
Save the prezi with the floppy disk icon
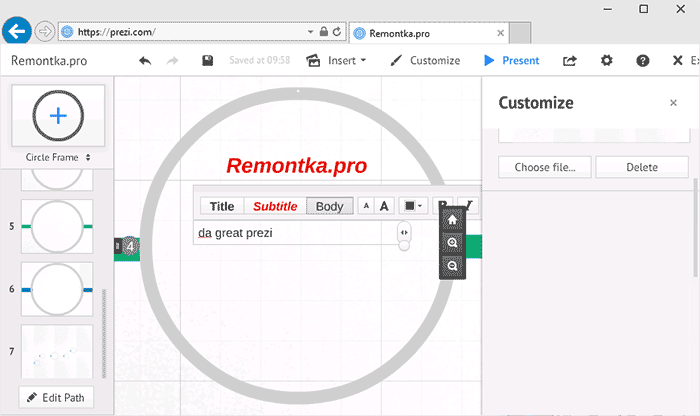[208, 60]
